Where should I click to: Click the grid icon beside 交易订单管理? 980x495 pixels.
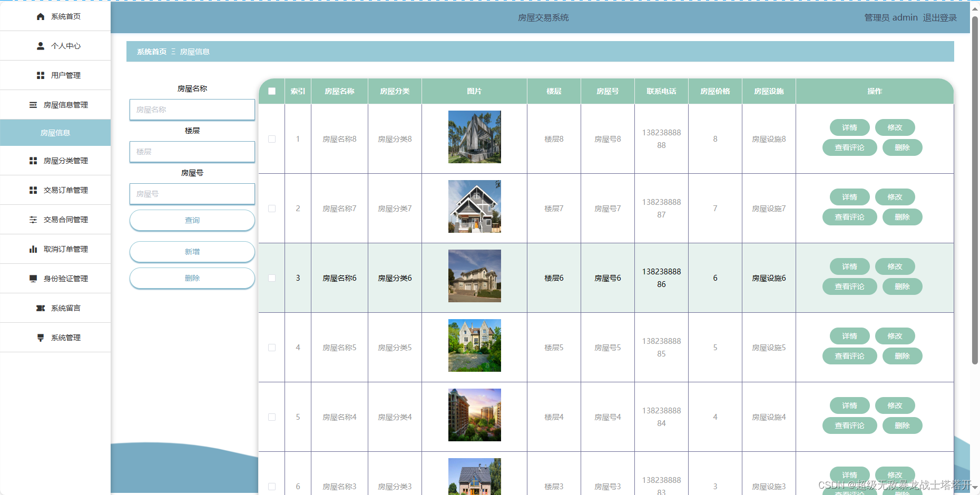click(33, 190)
